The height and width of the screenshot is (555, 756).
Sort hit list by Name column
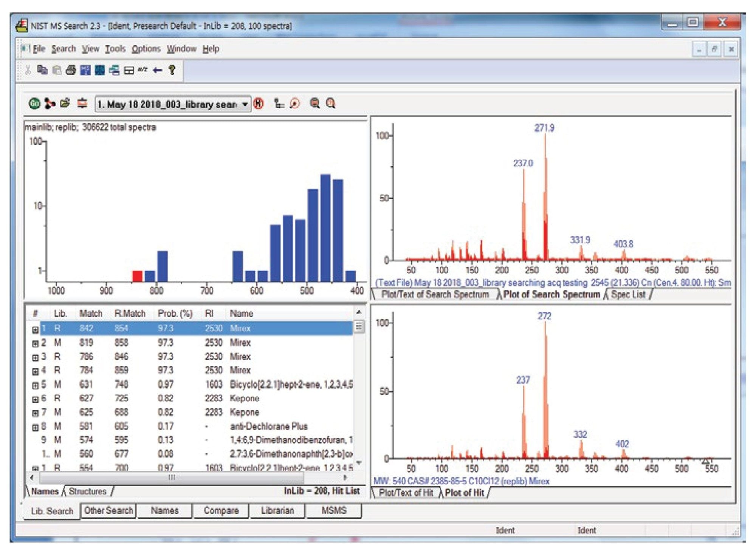[x=242, y=313]
